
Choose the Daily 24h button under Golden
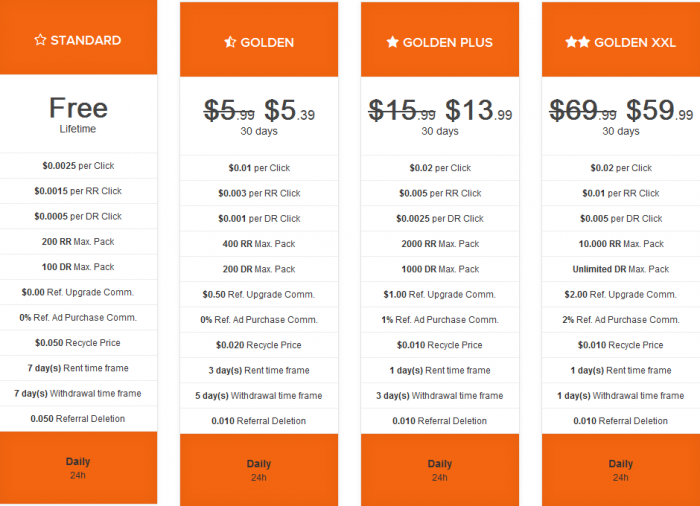tap(259, 470)
